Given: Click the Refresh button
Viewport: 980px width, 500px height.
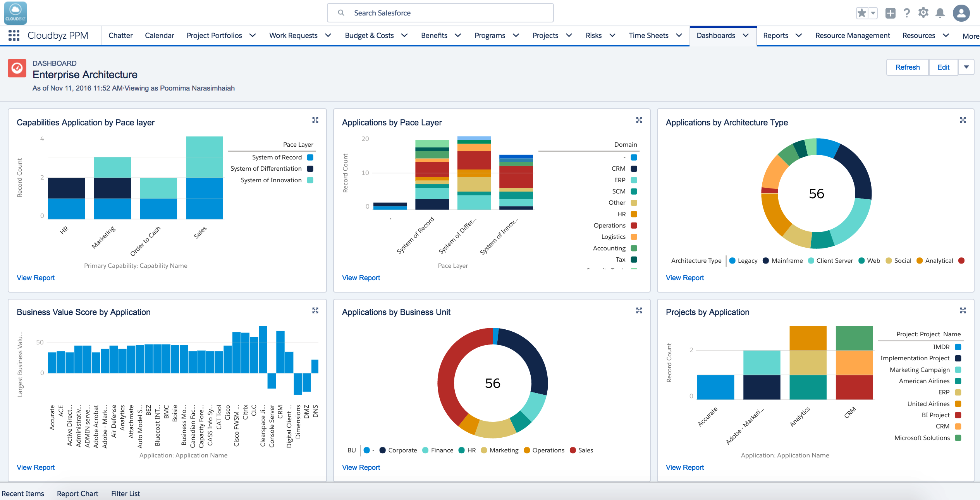Looking at the screenshot, I should [x=908, y=67].
